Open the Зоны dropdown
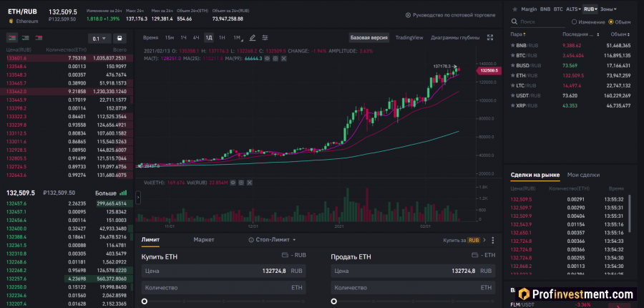Image resolution: width=644 pixels, height=308 pixels. pos(608,9)
